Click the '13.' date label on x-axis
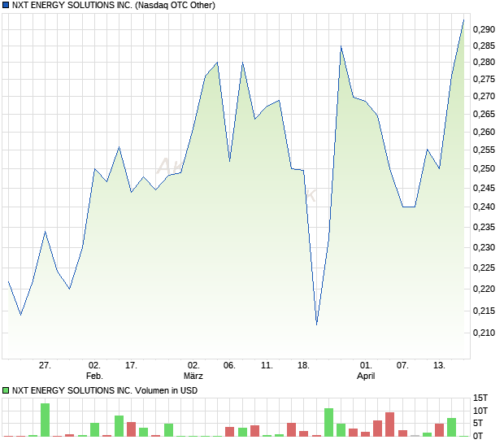This screenshot has height=444, width=504. click(x=440, y=366)
